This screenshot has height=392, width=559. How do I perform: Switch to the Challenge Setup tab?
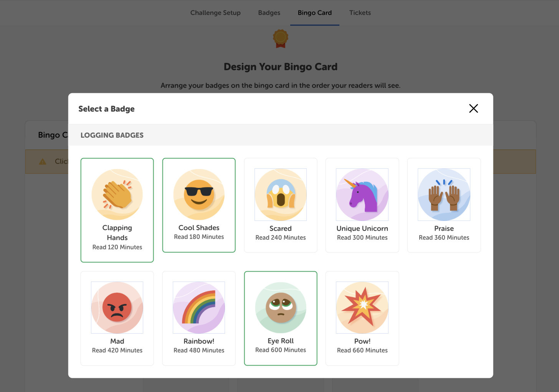click(x=215, y=13)
